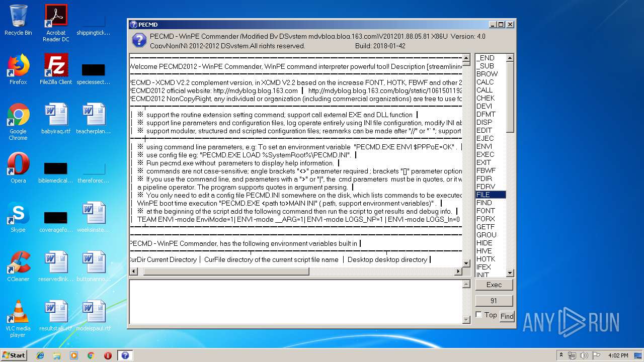Open CCleaner desktop shortcut
Viewport: 644px width, 362px height.
[18, 266]
